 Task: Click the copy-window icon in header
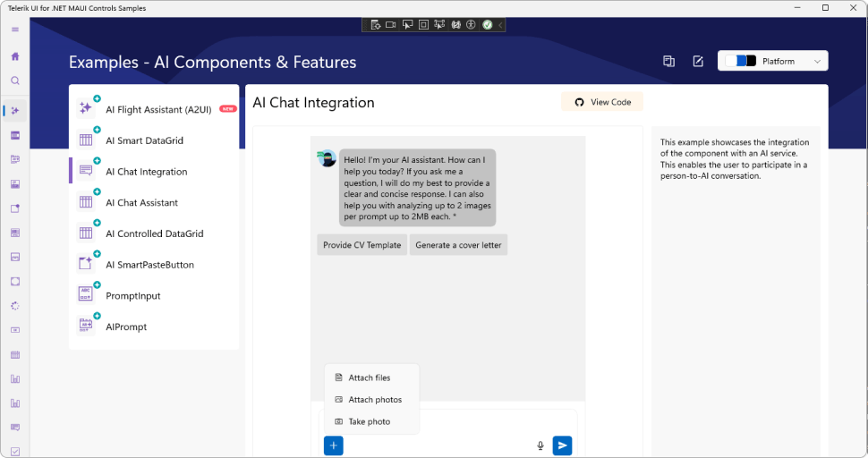click(x=668, y=62)
